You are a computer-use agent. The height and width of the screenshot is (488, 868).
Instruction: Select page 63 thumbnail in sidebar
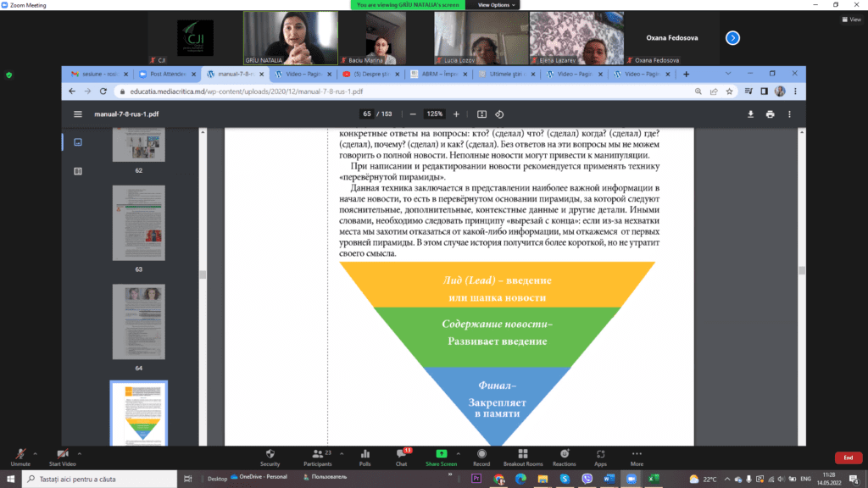(x=139, y=224)
